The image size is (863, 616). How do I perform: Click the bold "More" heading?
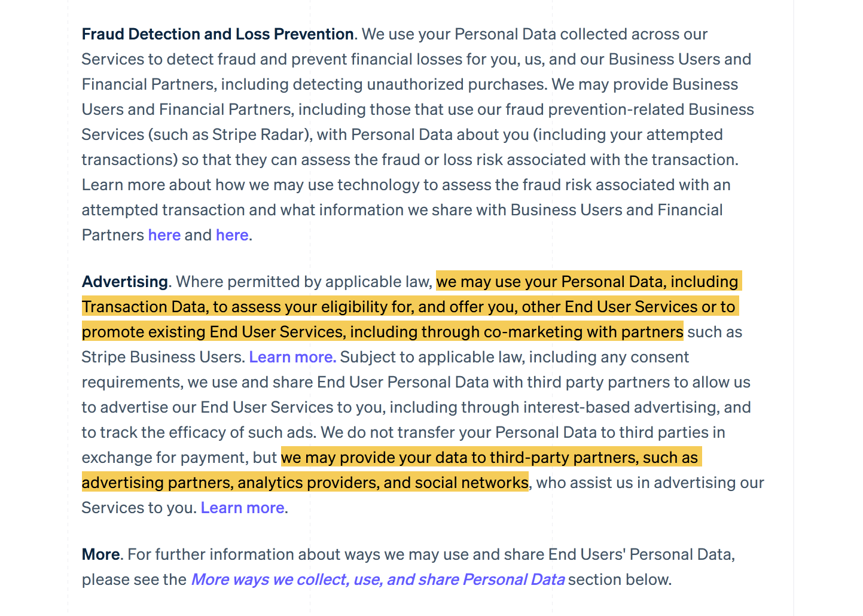(x=100, y=554)
